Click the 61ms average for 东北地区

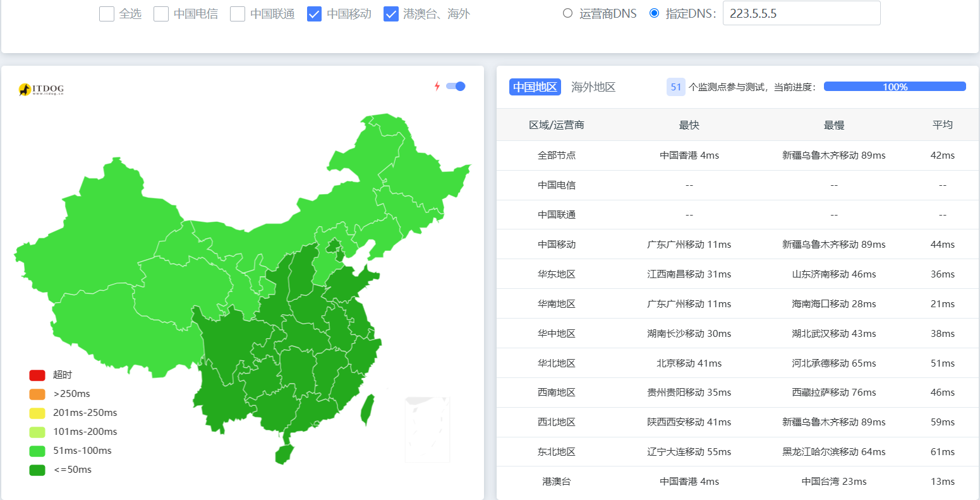pyautogui.click(x=943, y=452)
